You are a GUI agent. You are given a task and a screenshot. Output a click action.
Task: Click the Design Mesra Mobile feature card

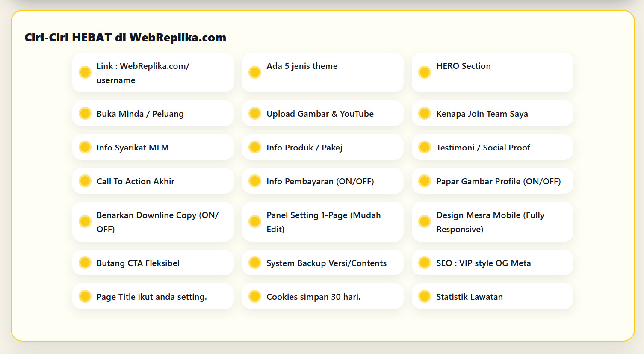pyautogui.click(x=492, y=222)
